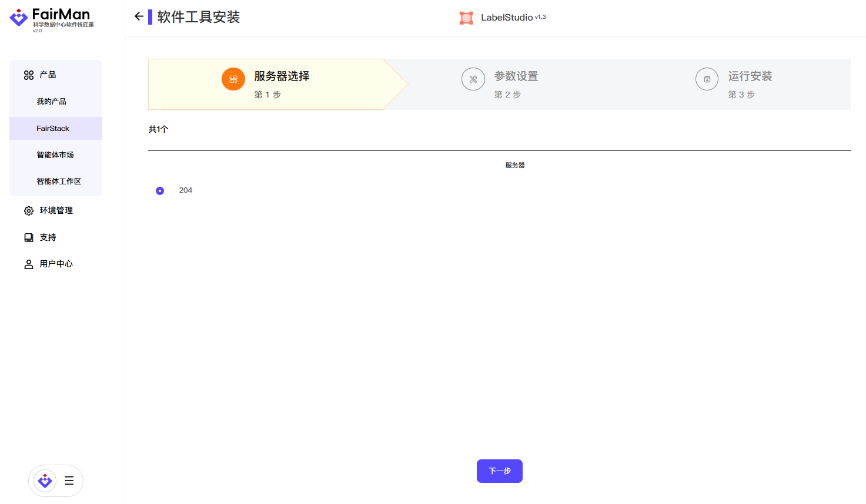
Task: Click the 服务器 column header
Action: (x=515, y=166)
